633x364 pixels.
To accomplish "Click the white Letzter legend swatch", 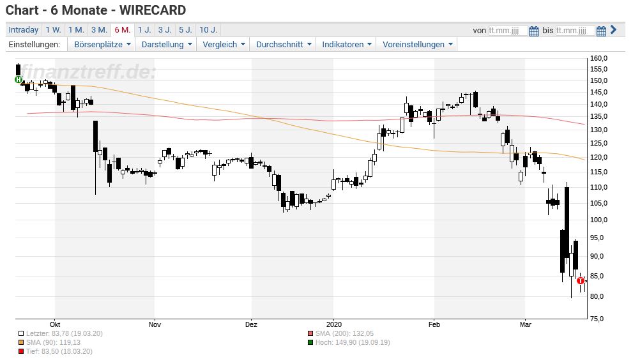I will (21, 334).
